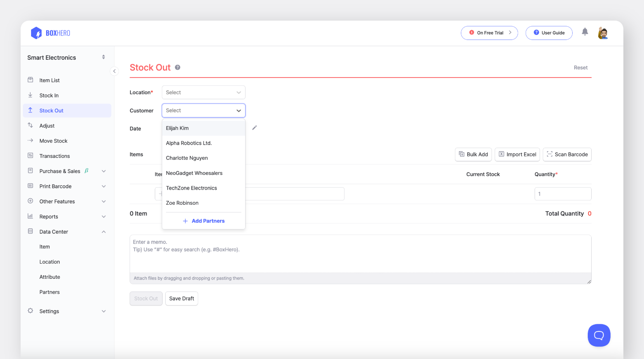The image size is (644, 359).
Task: Open the chat support bubble
Action: tap(599, 335)
